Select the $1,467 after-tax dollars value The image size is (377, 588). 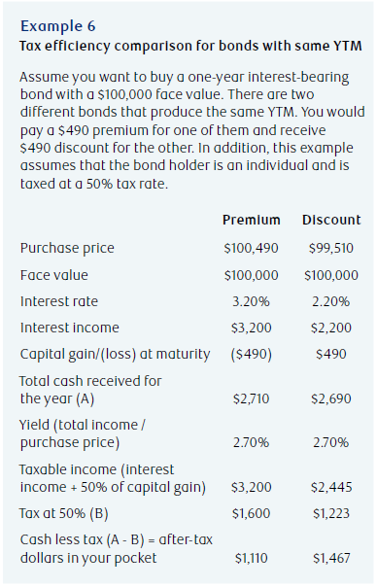(331, 559)
